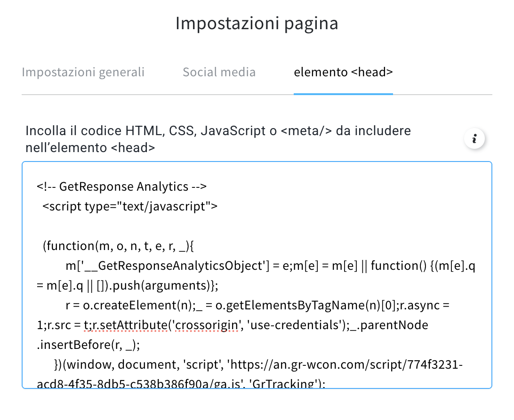Screen dimensions: 514x420
Task: Click the '(function(m, o, n, t, e, r, _){' line
Action: click(118, 246)
